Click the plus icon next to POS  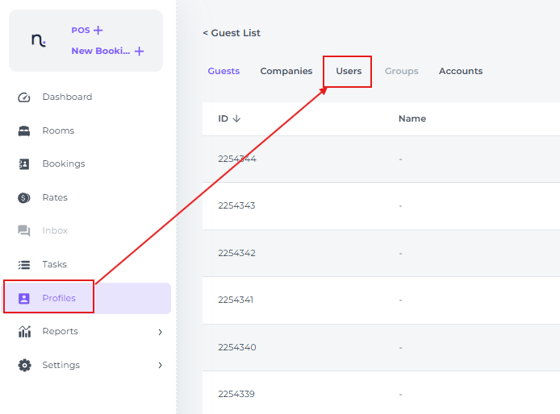click(98, 30)
